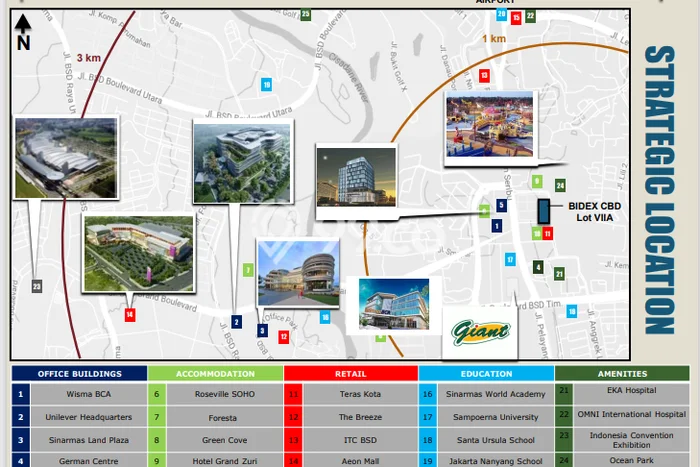Select navy map marker 1 on map
This screenshot has width=700, height=467.
pos(497,225)
